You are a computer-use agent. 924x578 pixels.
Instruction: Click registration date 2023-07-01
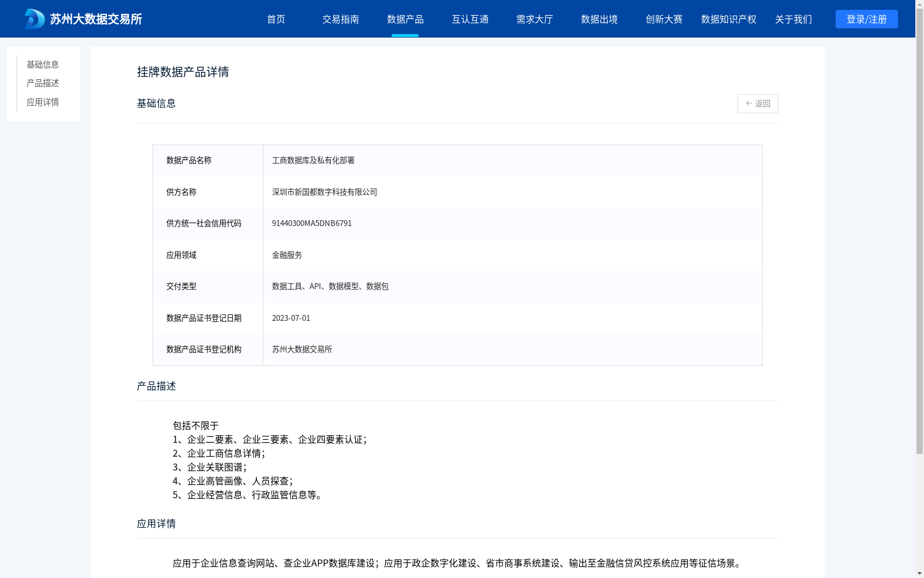coord(291,318)
